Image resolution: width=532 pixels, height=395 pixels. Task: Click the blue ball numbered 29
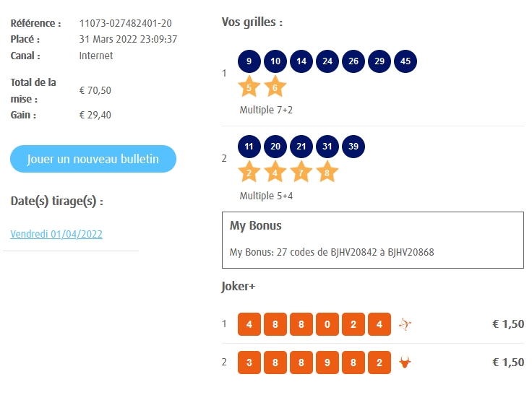click(379, 61)
